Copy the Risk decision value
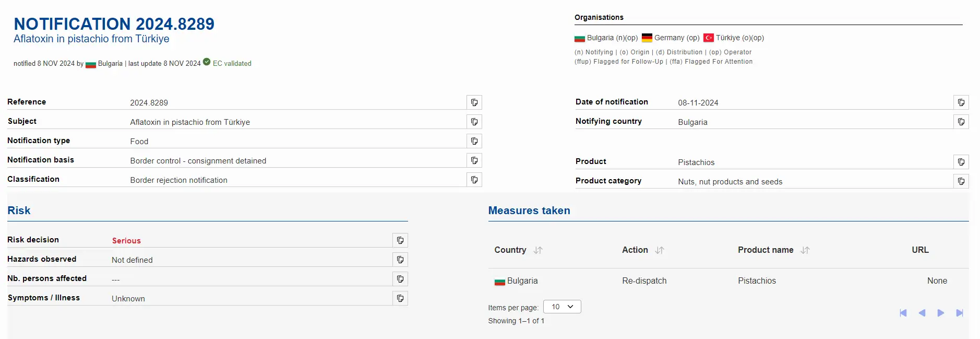 click(400, 240)
